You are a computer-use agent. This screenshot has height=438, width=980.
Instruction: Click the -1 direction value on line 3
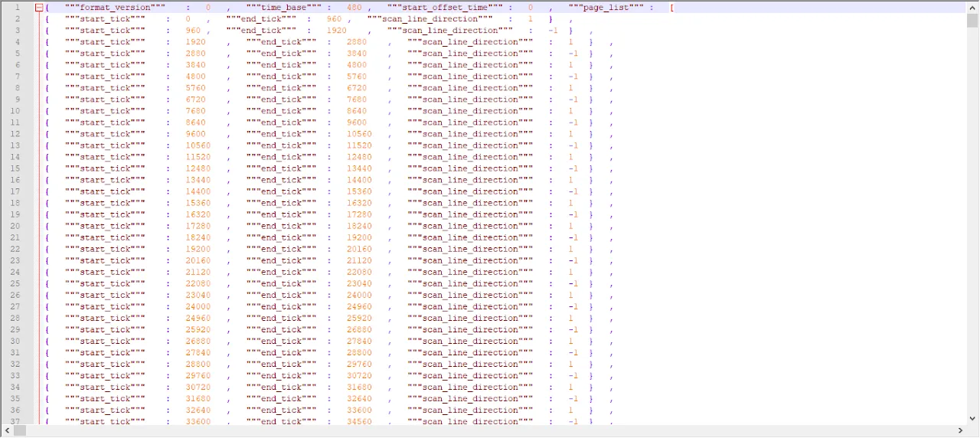[553, 31]
